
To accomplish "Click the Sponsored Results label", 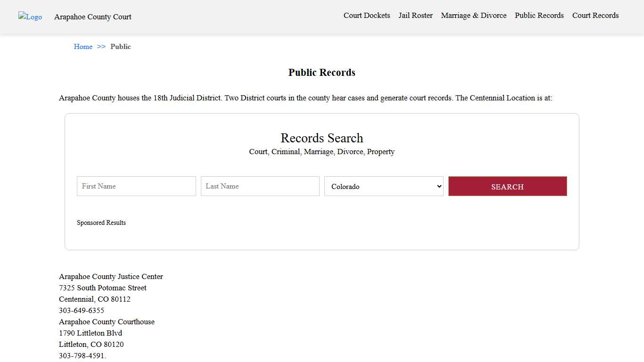I will (101, 222).
